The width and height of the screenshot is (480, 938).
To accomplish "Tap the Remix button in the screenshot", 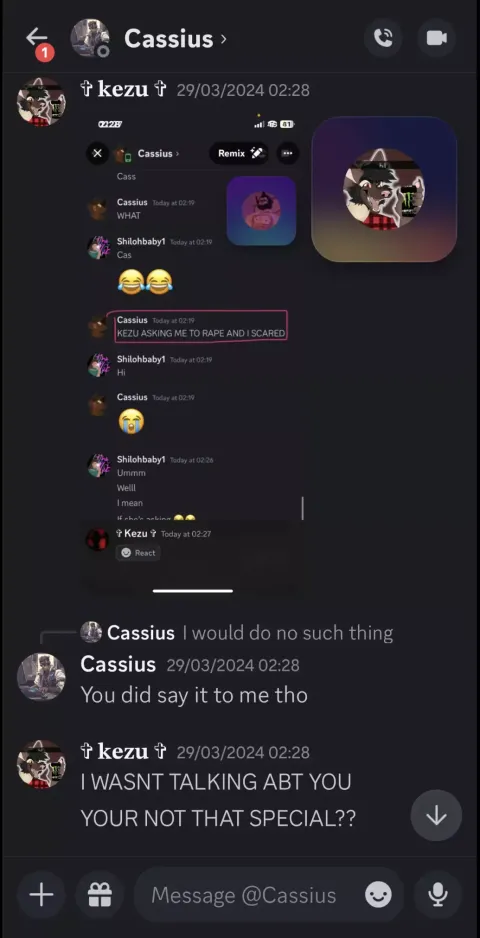I will click(x=239, y=153).
